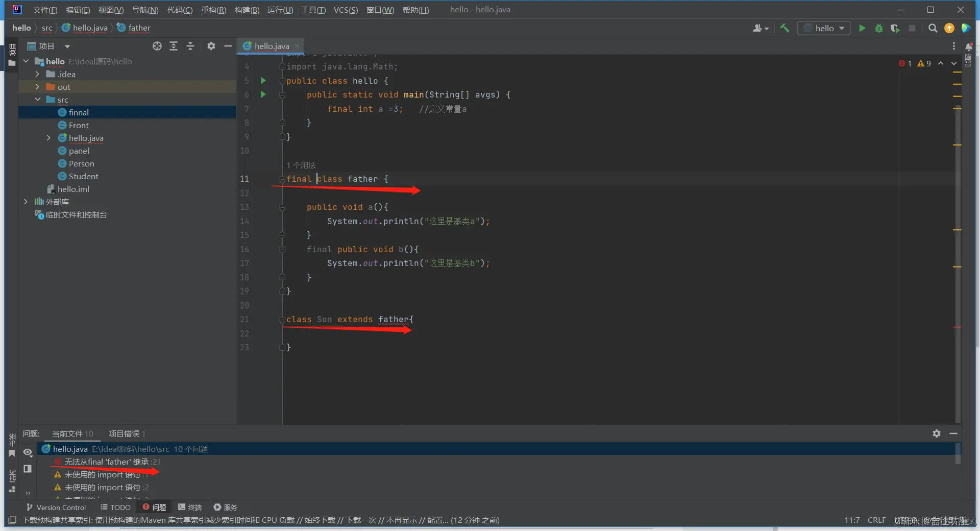Hide the Problems panel
980x531 pixels.
coord(953,433)
